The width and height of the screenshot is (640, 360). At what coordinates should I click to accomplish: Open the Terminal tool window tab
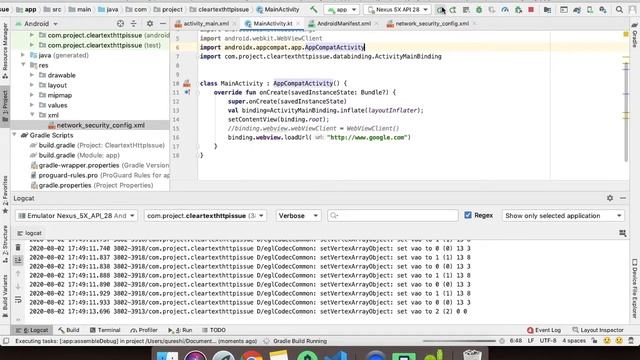click(x=105, y=330)
